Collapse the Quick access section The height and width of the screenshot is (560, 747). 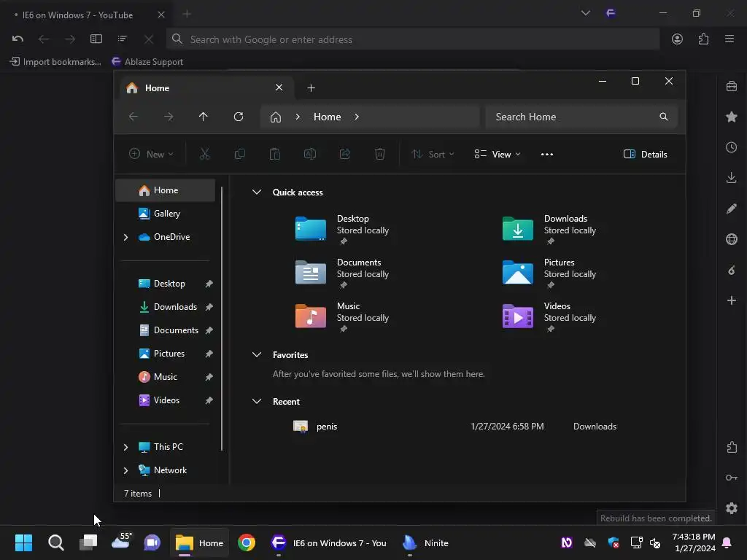pos(256,192)
